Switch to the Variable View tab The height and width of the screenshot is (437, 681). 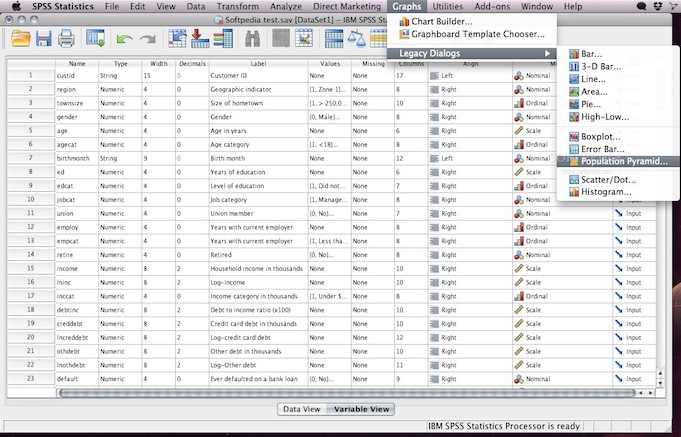click(361, 409)
